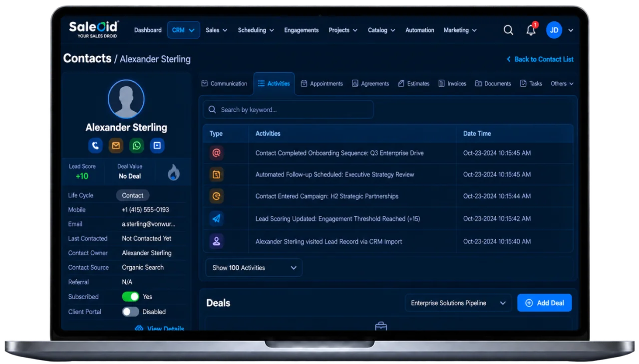Click the eye icon beside View Details
The height and width of the screenshot is (364, 639).
[x=139, y=329]
